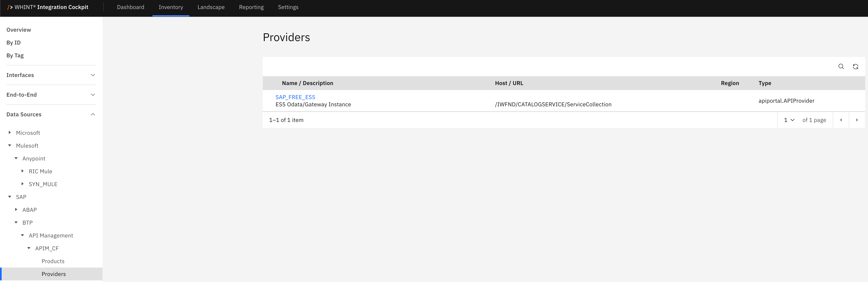Switch to the Dashboard tab
Image resolution: width=868 pixels, height=282 pixels.
[x=130, y=7]
